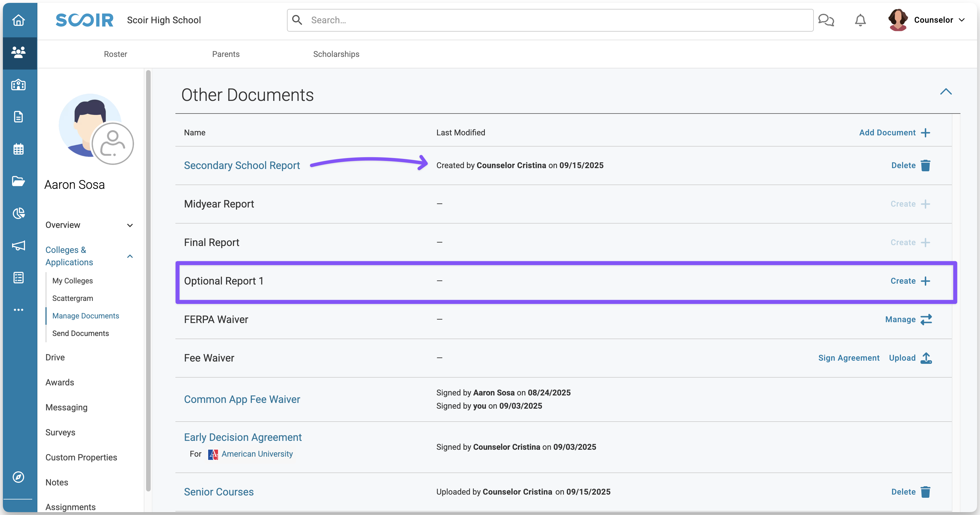This screenshot has width=980, height=515.
Task: Open the folder icon in left sidebar
Action: (18, 181)
